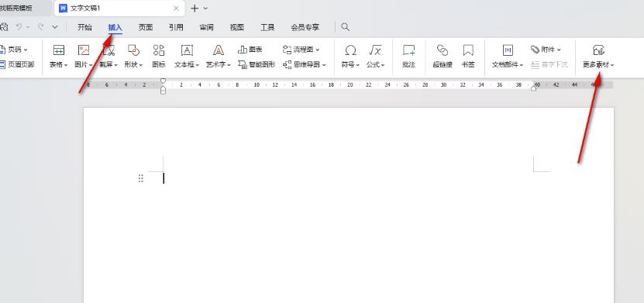Expand the 附件 attachment dropdown
This screenshot has height=303, width=644.
pos(559,50)
